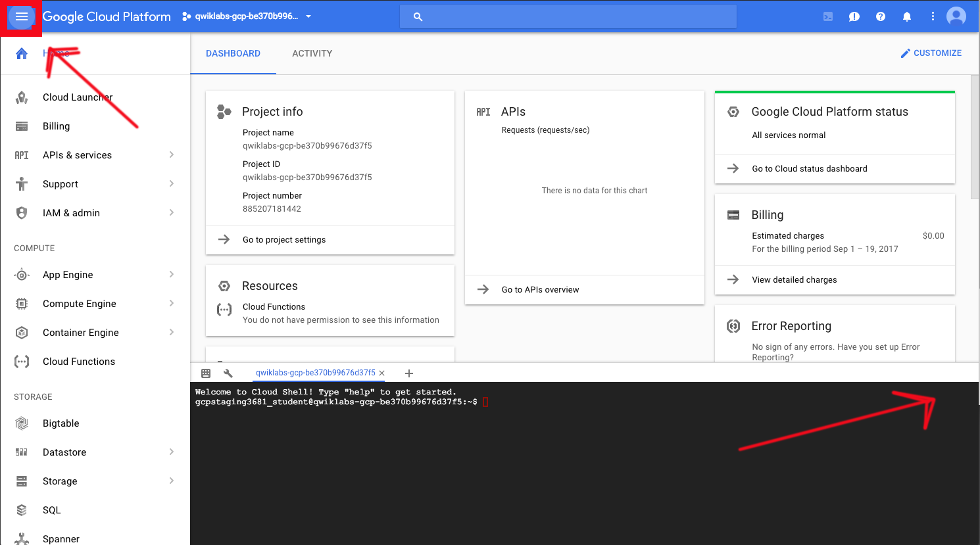The width and height of the screenshot is (980, 545).
Task: Open the user account avatar
Action: [956, 16]
